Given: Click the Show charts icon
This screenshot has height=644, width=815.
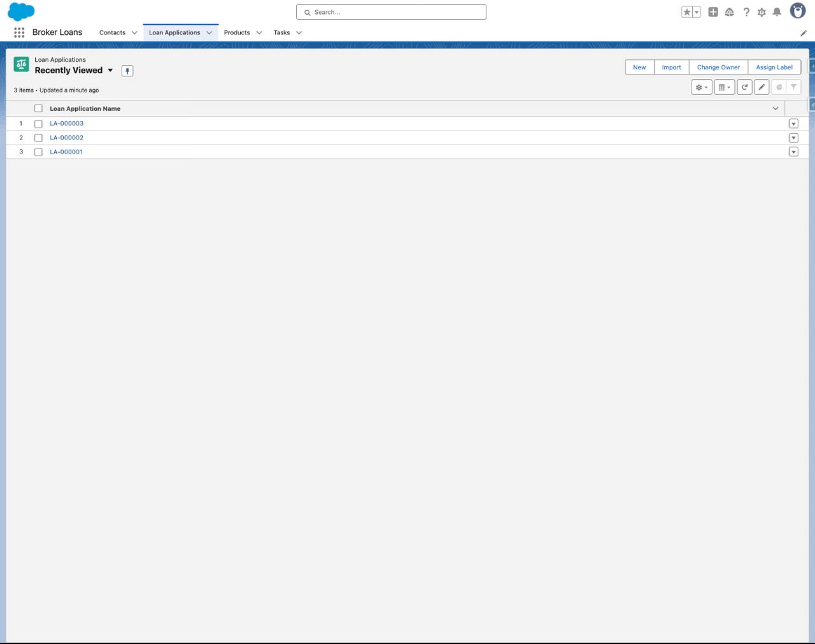Looking at the screenshot, I should click(779, 87).
